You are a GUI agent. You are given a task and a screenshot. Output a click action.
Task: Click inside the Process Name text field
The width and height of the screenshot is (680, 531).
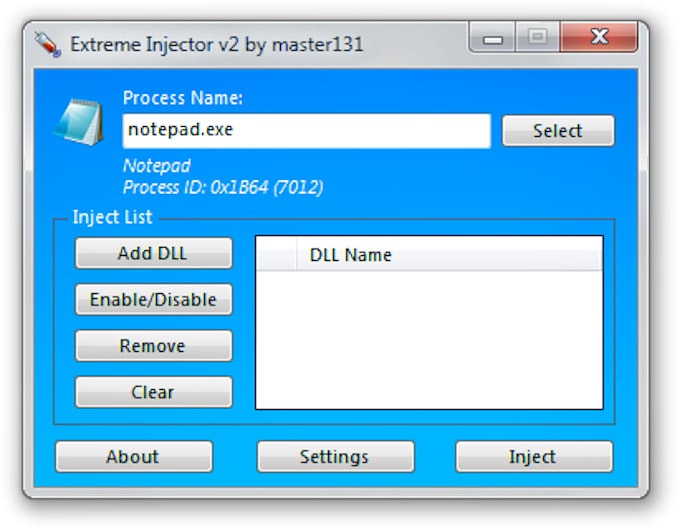(306, 131)
